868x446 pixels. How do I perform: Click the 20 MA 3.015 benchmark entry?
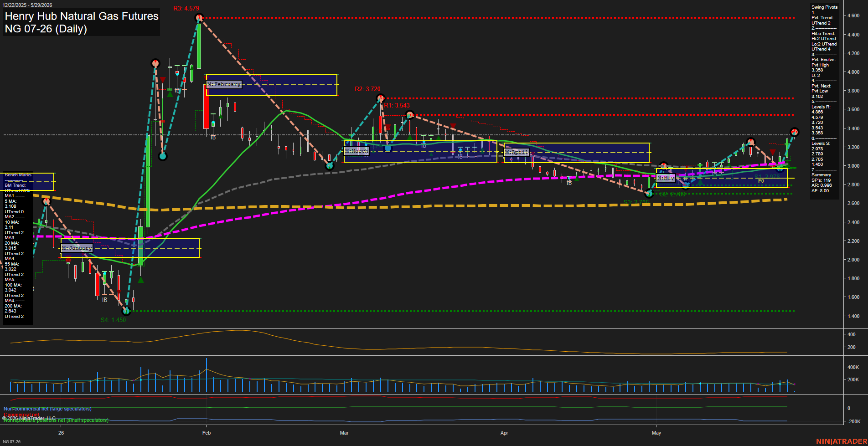(12, 246)
